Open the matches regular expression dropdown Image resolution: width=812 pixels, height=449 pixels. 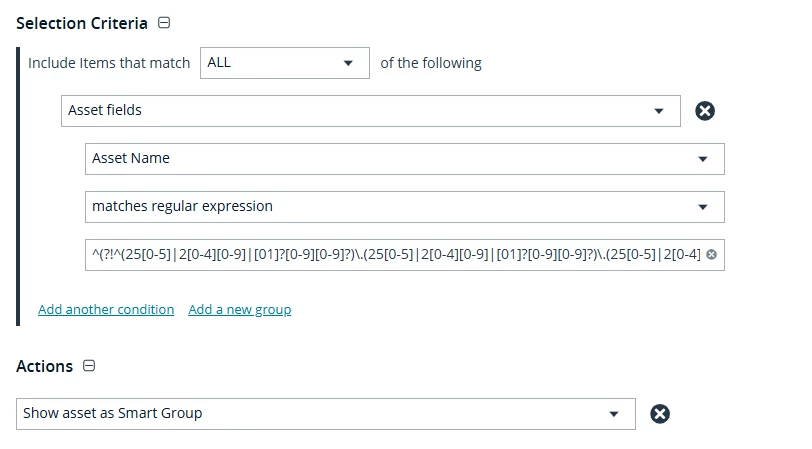click(702, 207)
